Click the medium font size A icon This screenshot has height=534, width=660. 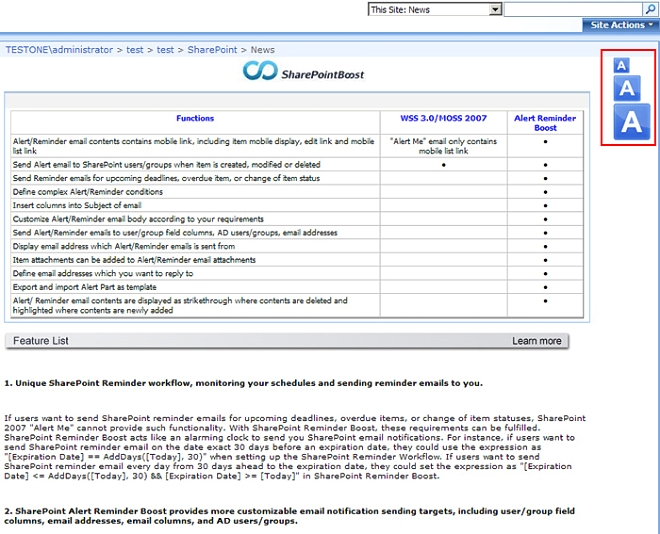click(x=626, y=89)
